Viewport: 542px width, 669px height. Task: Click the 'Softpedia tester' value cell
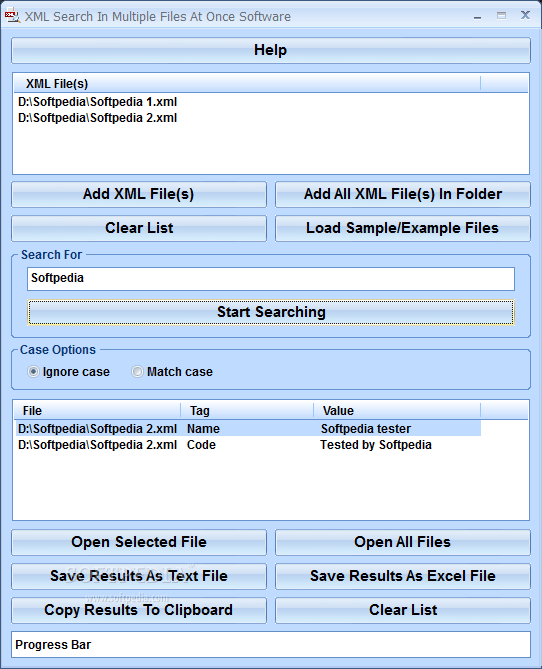tap(366, 428)
